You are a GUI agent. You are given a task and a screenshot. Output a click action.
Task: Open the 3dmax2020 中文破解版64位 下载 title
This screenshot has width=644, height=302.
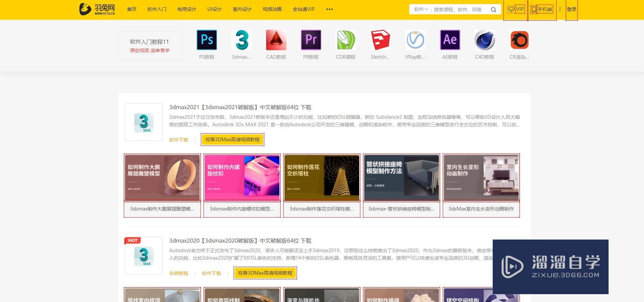coord(240,241)
